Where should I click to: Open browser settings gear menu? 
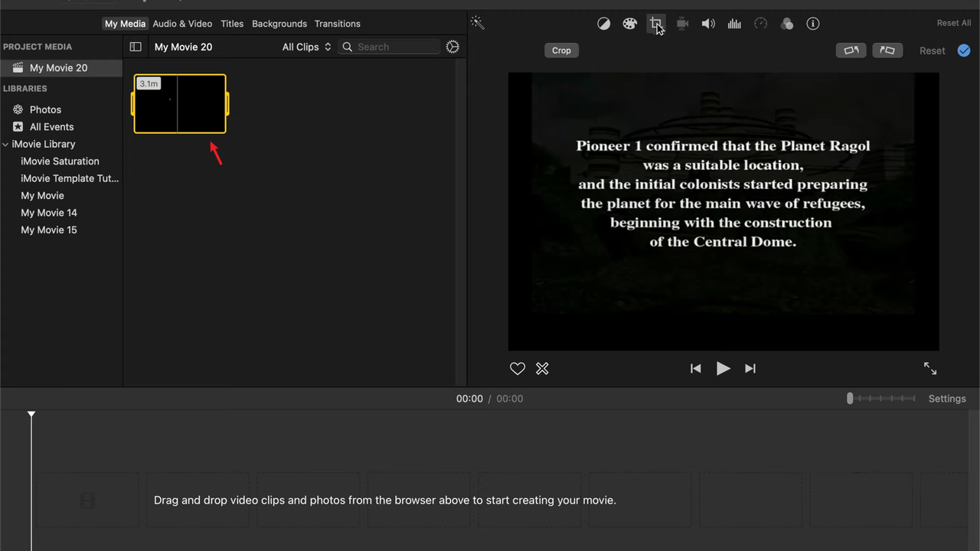pyautogui.click(x=452, y=47)
